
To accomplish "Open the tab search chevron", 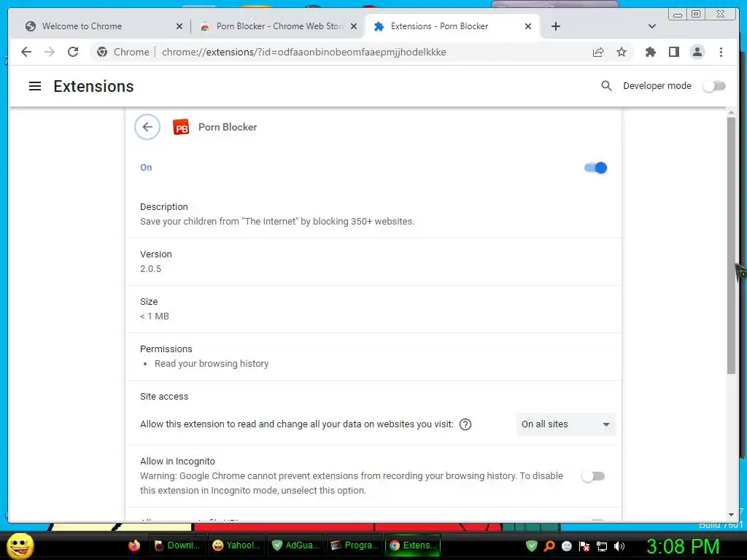I will [652, 26].
